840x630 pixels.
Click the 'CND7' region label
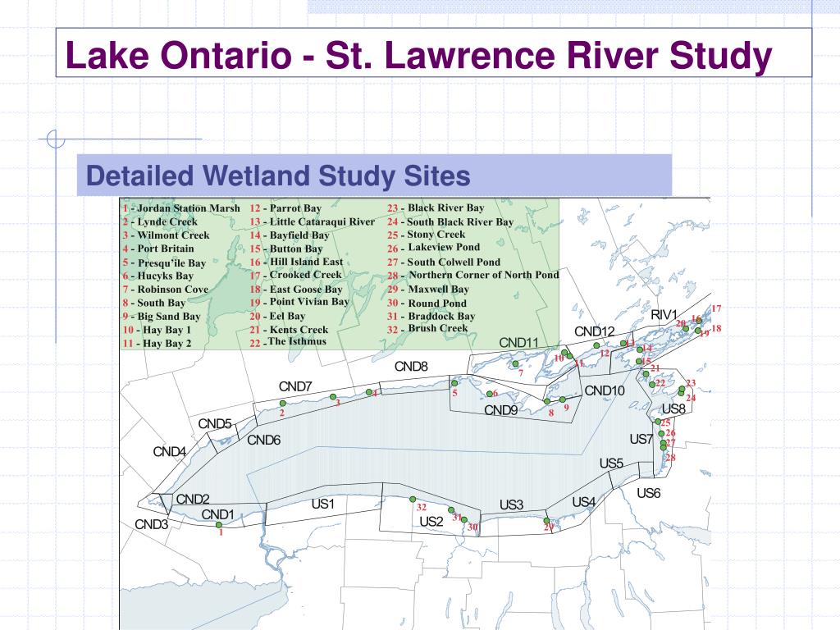tap(295, 386)
